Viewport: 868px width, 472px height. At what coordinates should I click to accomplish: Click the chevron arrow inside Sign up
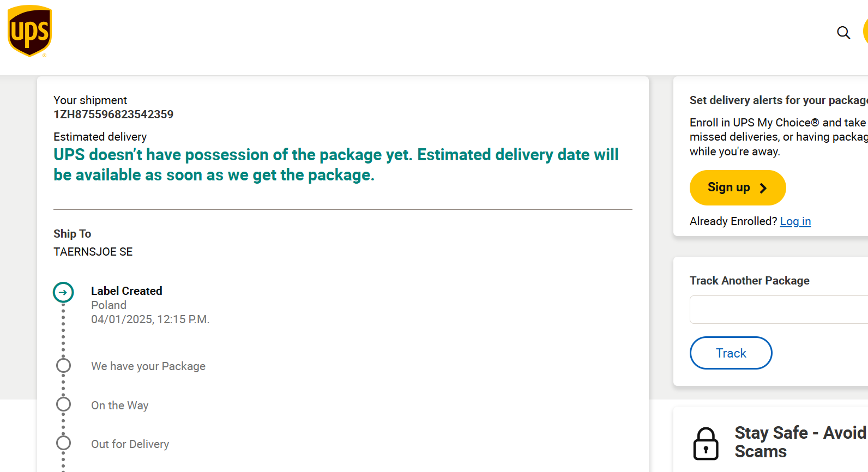(x=763, y=188)
